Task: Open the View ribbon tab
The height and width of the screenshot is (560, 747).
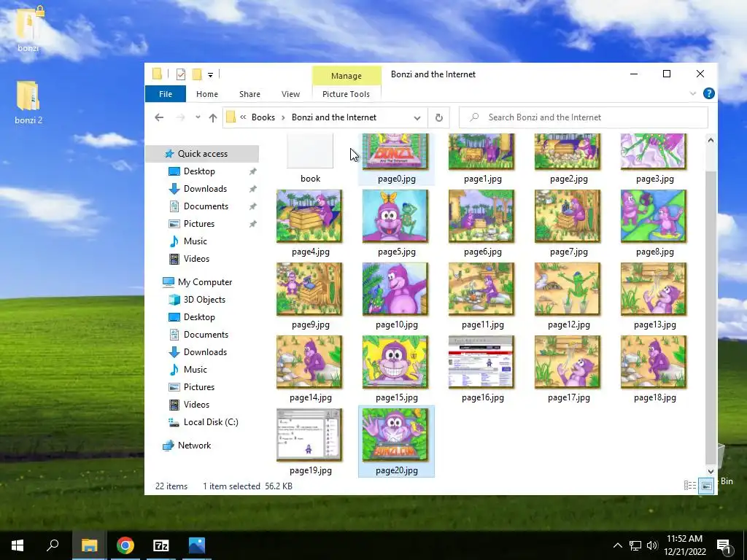Action: tap(290, 94)
